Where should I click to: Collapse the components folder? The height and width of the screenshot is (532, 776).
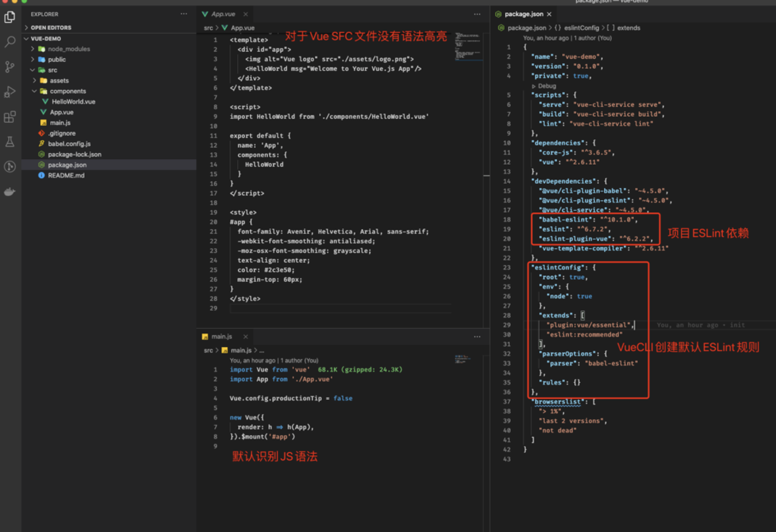pos(35,91)
